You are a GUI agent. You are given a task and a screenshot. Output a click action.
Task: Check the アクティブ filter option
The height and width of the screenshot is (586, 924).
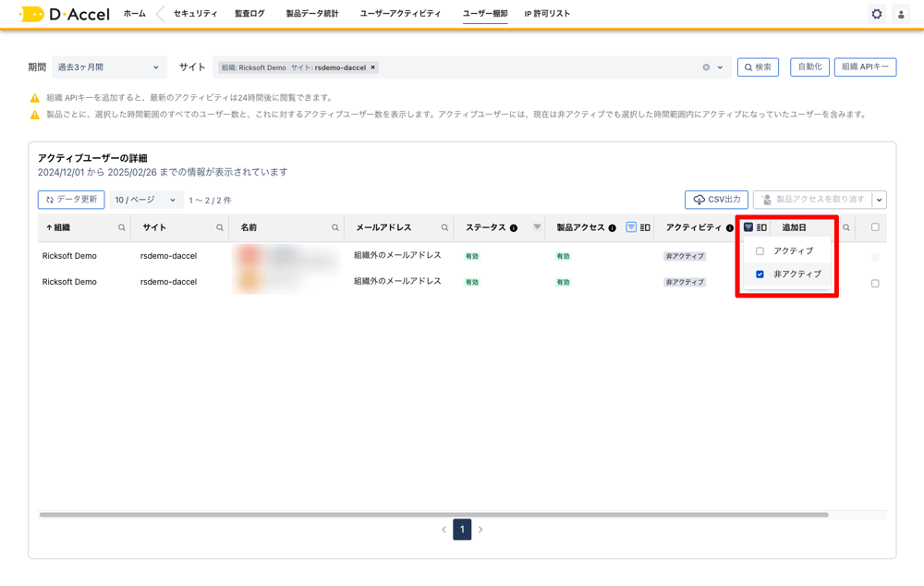pyautogui.click(x=760, y=251)
